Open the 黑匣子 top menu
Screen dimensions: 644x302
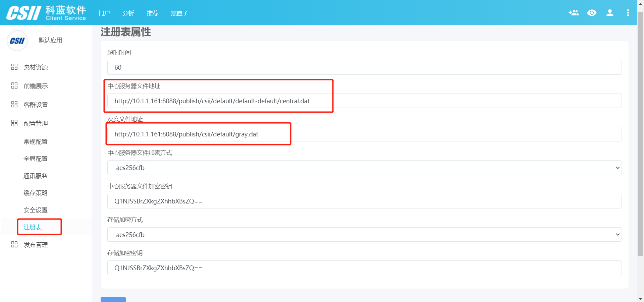click(x=179, y=13)
